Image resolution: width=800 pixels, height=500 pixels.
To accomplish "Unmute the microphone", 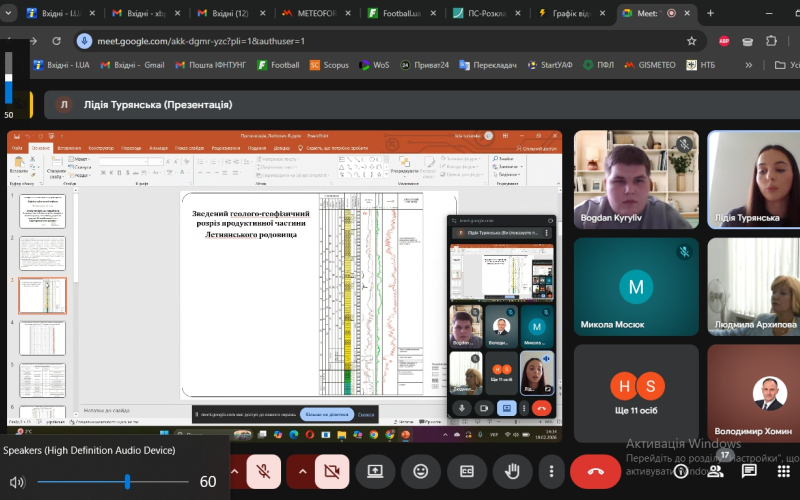I will coord(263,471).
